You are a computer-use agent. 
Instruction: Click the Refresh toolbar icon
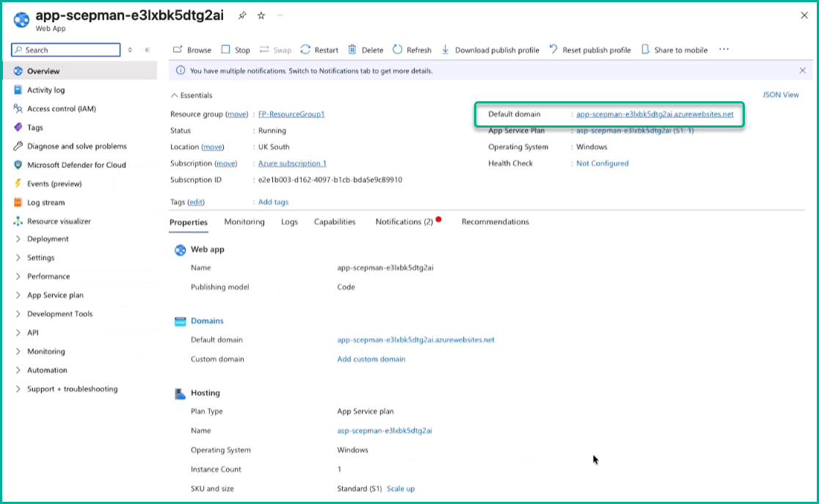[x=398, y=50]
